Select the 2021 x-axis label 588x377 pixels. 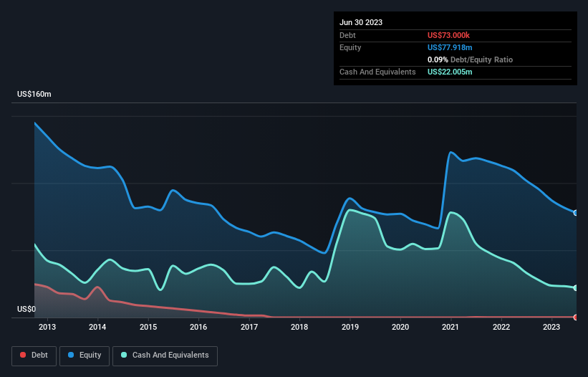coord(451,328)
